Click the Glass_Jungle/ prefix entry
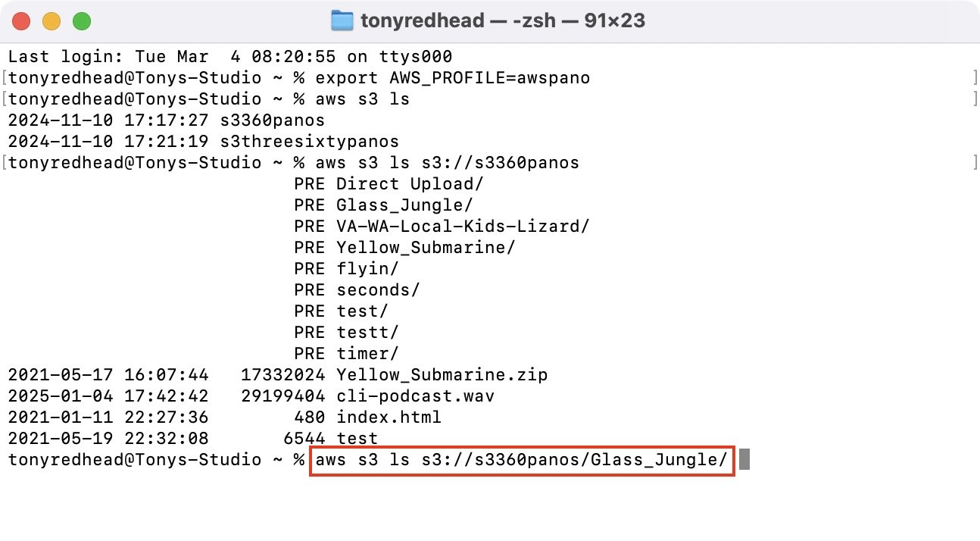This screenshot has width=980, height=541. pos(404,205)
